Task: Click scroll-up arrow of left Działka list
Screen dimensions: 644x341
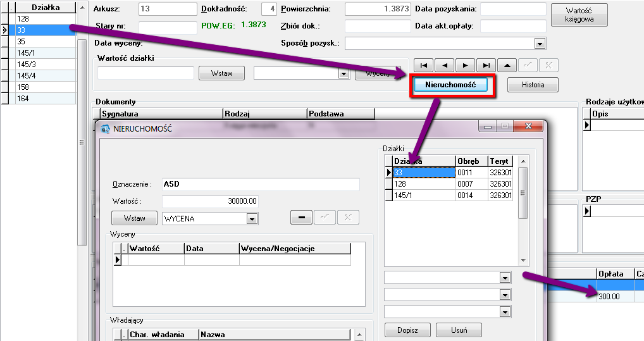Action: 82,8
